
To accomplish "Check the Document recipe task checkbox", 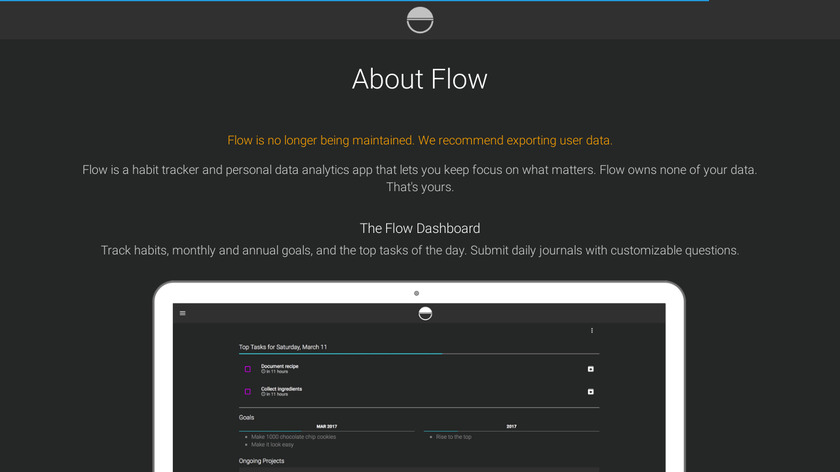I will tap(248, 369).
